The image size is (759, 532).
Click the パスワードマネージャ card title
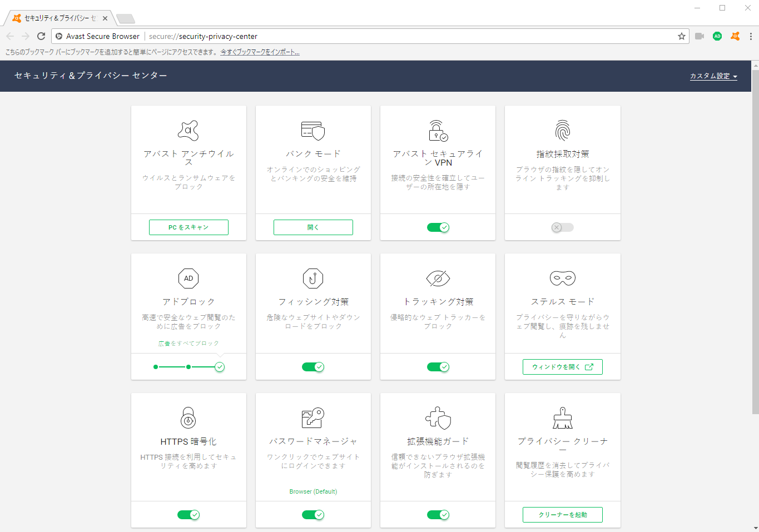313,441
